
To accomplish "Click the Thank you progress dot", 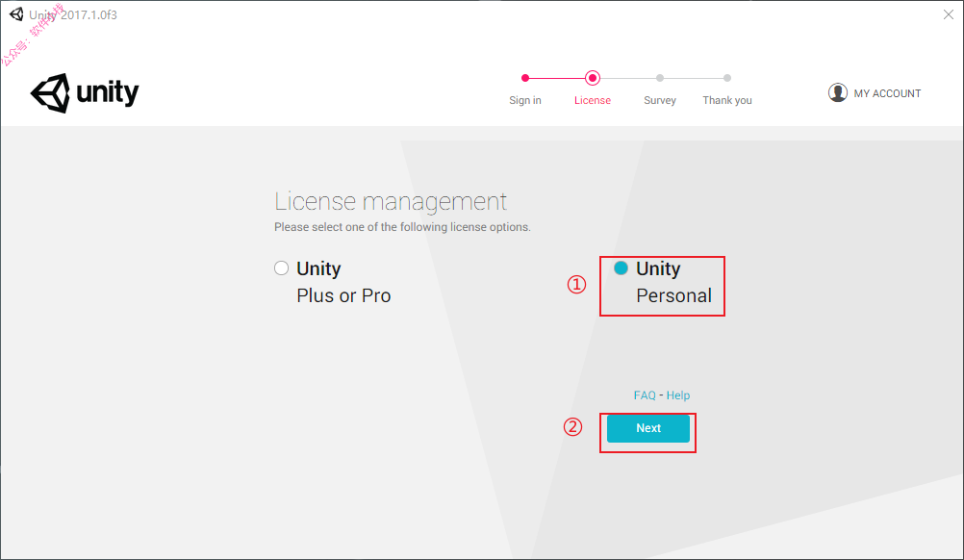I will 727,78.
